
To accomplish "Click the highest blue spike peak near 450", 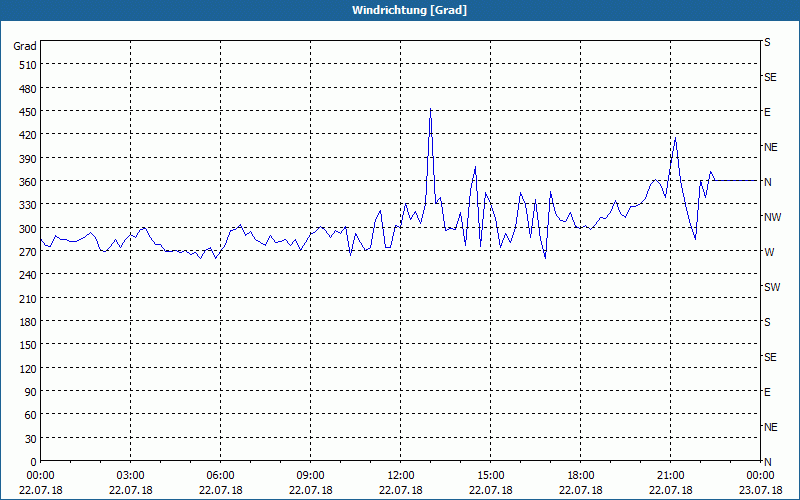I will pyautogui.click(x=431, y=109).
